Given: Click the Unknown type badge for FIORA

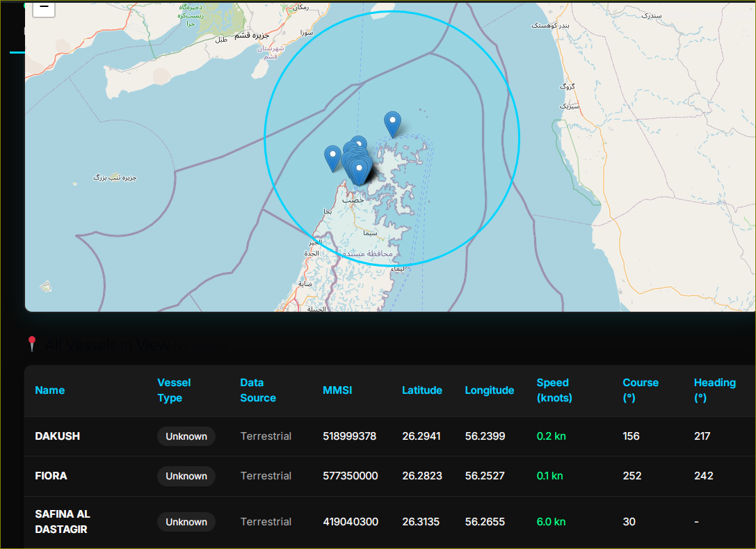Looking at the screenshot, I should (186, 476).
